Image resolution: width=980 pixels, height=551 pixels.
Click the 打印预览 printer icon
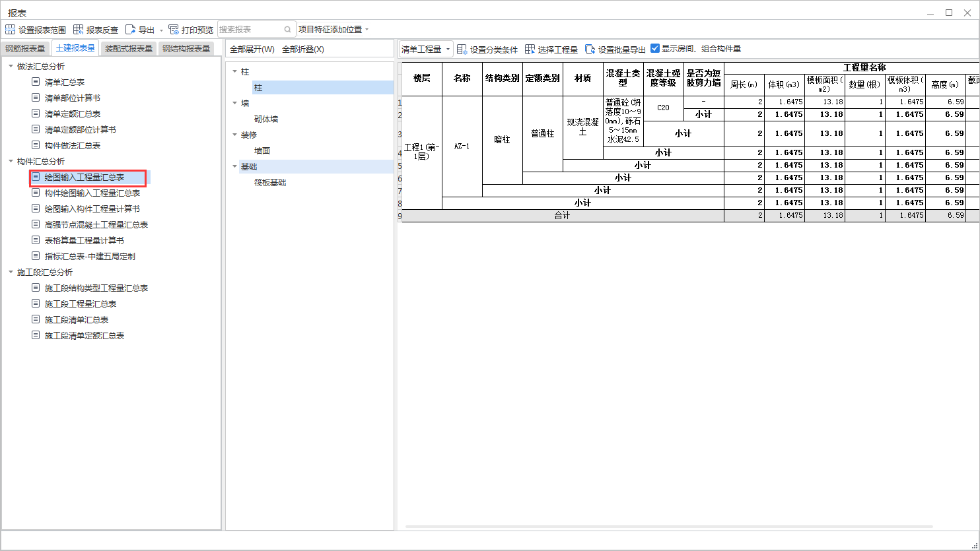point(174,30)
